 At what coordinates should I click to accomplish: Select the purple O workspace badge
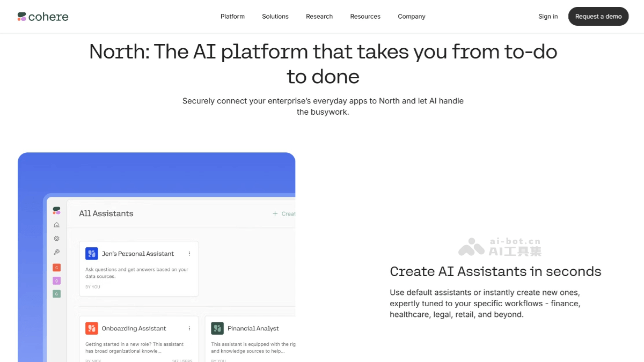(56, 280)
